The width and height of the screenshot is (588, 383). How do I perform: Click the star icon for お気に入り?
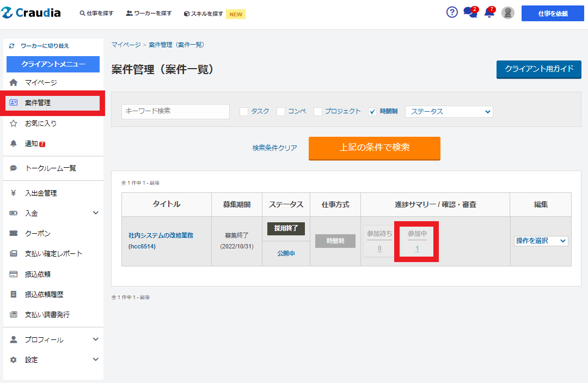(x=14, y=124)
